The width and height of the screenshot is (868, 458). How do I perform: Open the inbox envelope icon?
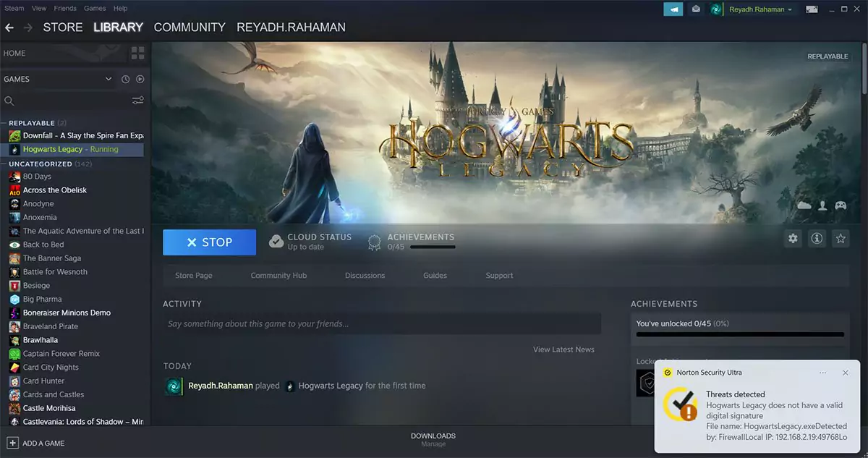click(695, 9)
